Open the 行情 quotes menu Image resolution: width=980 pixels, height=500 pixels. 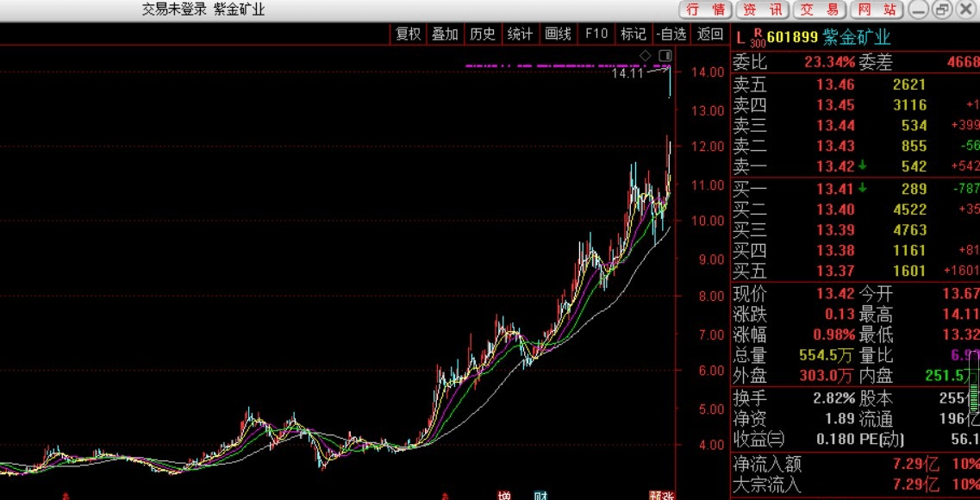(706, 9)
